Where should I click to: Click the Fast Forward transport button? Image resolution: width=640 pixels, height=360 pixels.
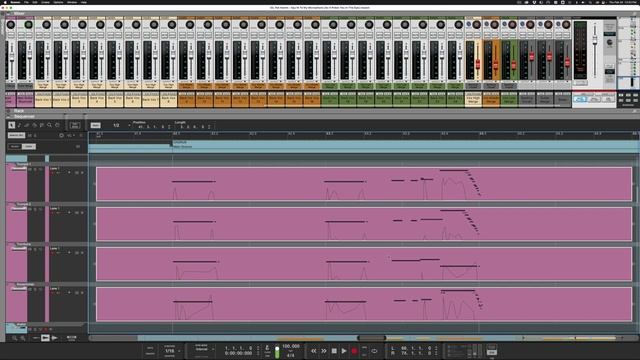[324, 351]
